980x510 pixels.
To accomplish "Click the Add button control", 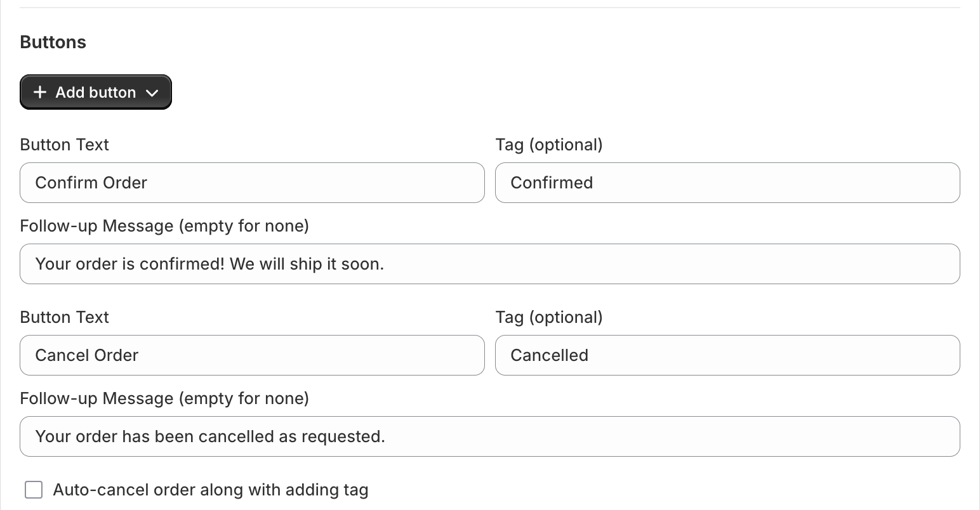I will coord(95,92).
